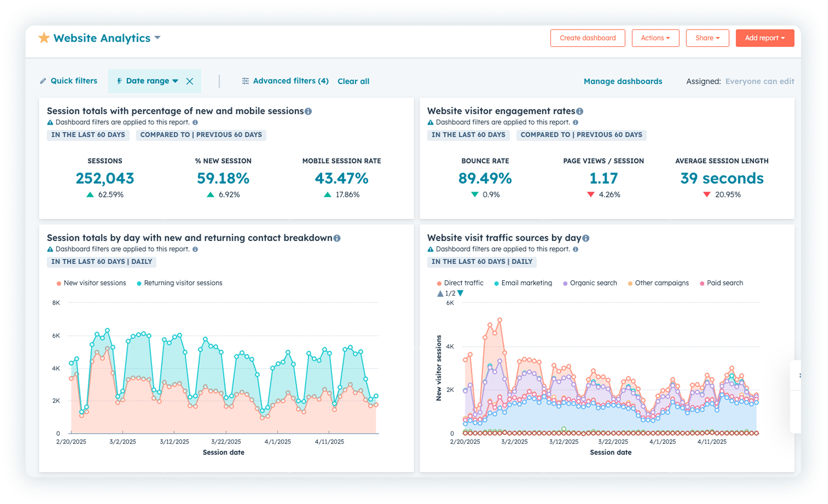
Task: Click warning triangle in traffic sources report
Action: coord(431,249)
